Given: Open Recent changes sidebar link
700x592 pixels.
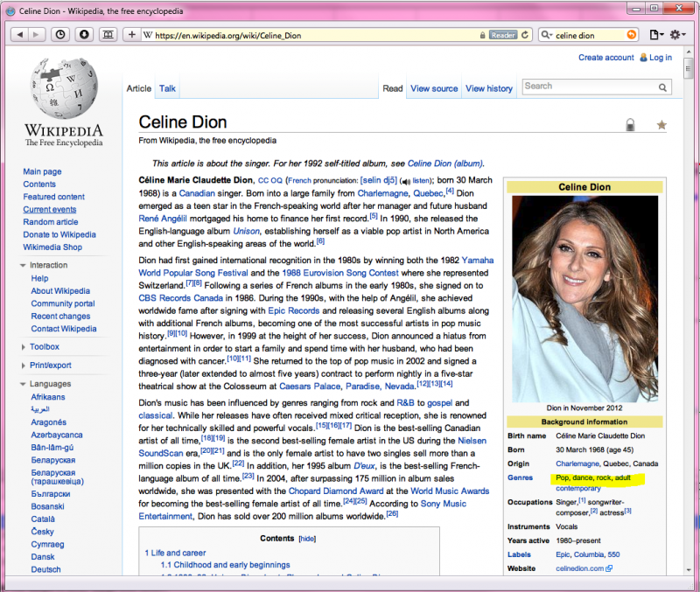Looking at the screenshot, I should coord(60,317).
